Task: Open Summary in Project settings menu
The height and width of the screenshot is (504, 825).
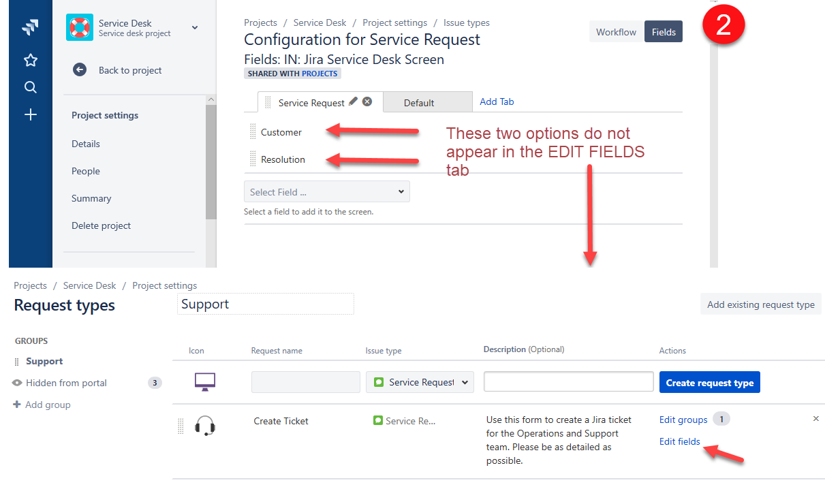Action: [x=91, y=198]
